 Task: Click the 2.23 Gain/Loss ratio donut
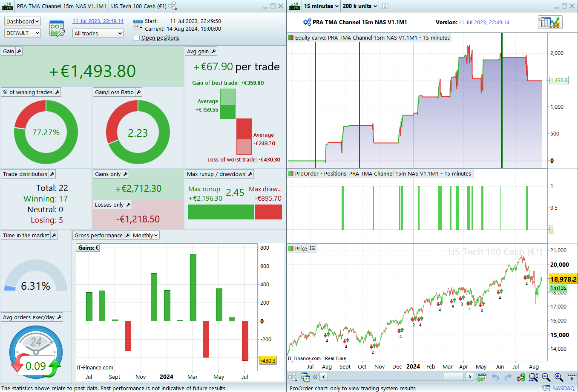tap(138, 133)
